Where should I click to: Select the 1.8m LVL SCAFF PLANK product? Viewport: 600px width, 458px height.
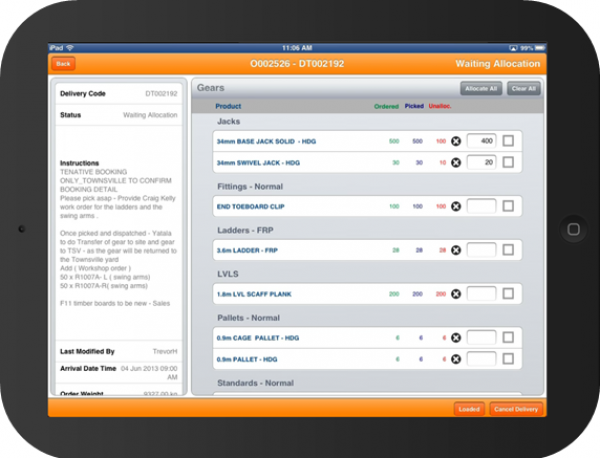[x=254, y=294]
